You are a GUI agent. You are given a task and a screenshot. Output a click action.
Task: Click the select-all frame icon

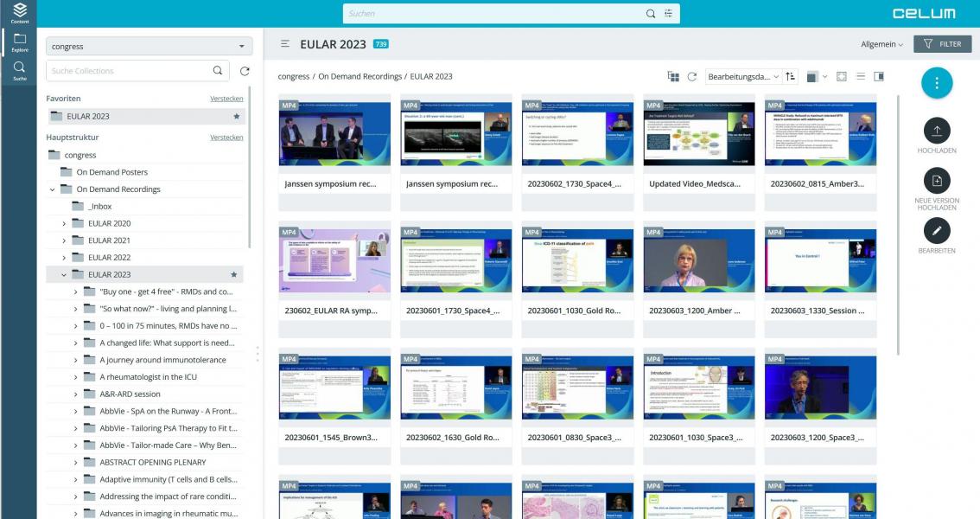(841, 76)
